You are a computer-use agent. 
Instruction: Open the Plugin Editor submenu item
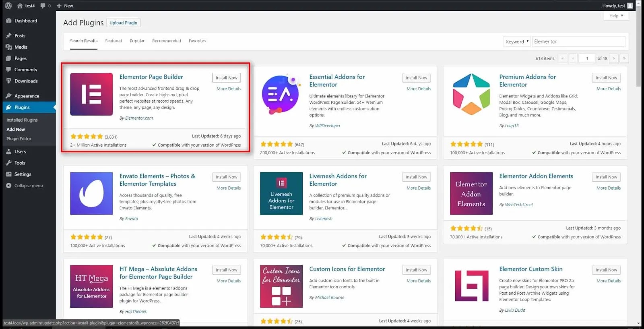(x=19, y=139)
